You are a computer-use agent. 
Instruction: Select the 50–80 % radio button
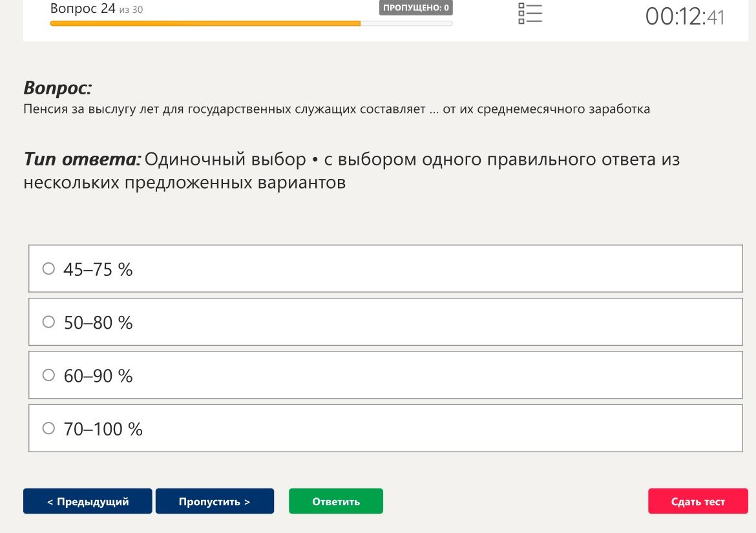point(48,322)
